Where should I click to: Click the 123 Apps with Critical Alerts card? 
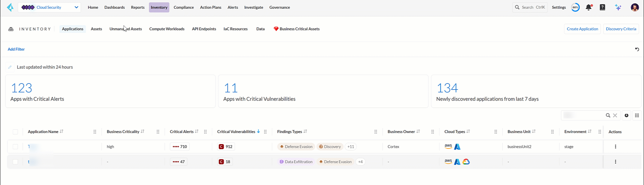pyautogui.click(x=110, y=91)
